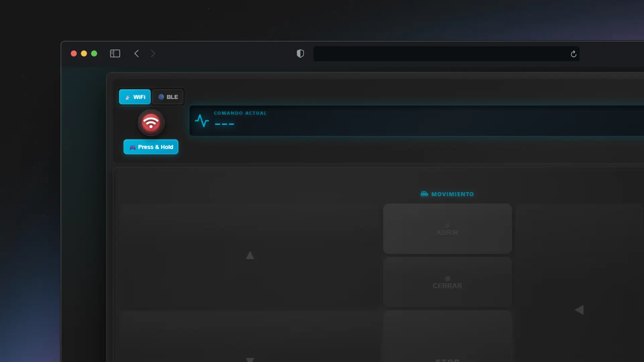This screenshot has height=362, width=644.
Task: Toggle the browser sidebar panel icon
Action: [115, 54]
